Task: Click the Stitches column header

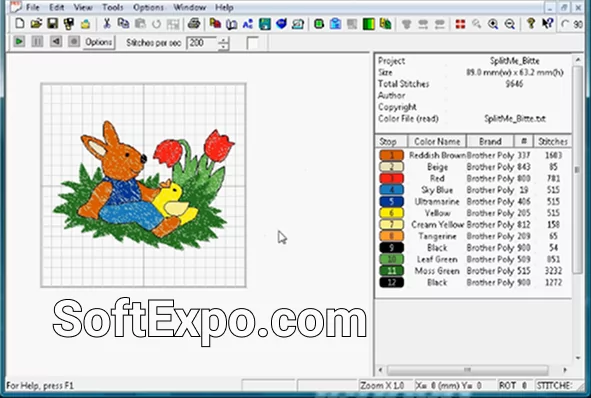Action: coord(553,141)
